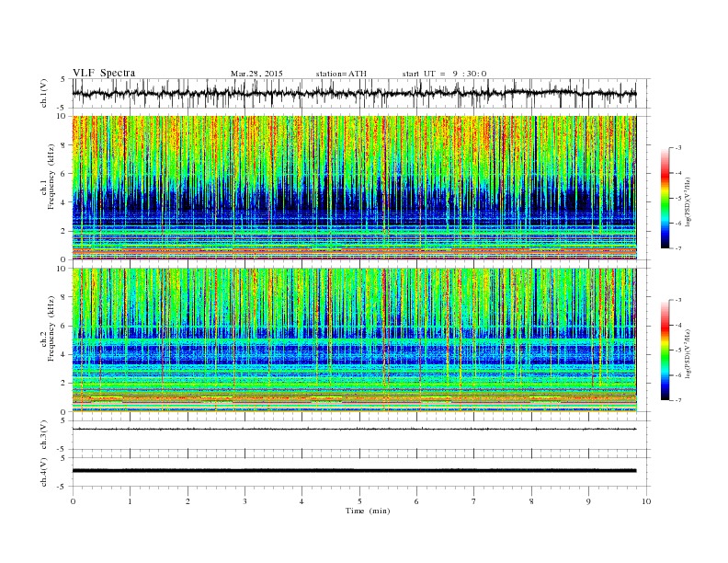
Task: Click the time axis end label "10"
Action: [x=646, y=501]
